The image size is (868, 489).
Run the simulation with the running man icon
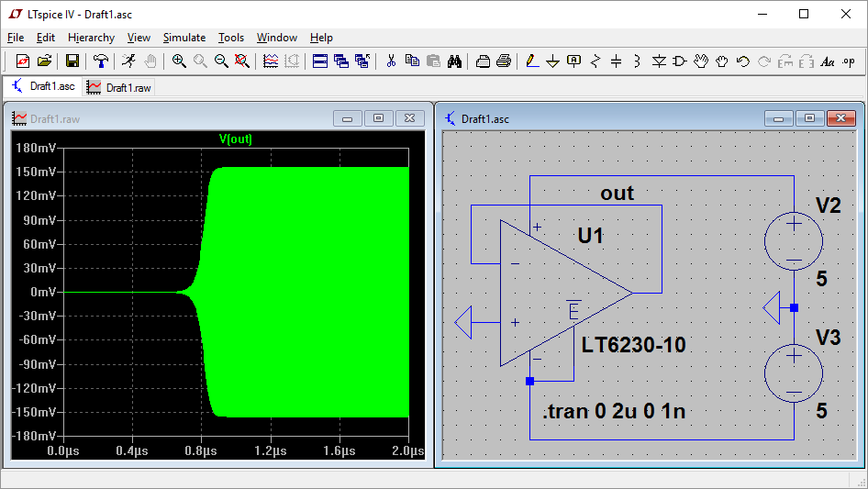click(x=129, y=61)
